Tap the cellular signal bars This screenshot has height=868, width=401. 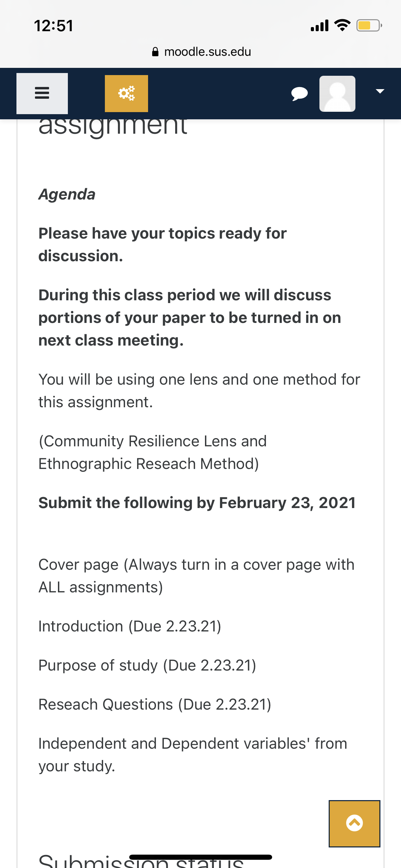pyautogui.click(x=319, y=26)
